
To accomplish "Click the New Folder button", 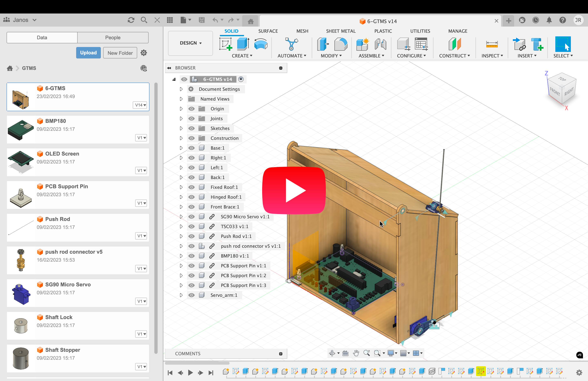I will [x=120, y=53].
